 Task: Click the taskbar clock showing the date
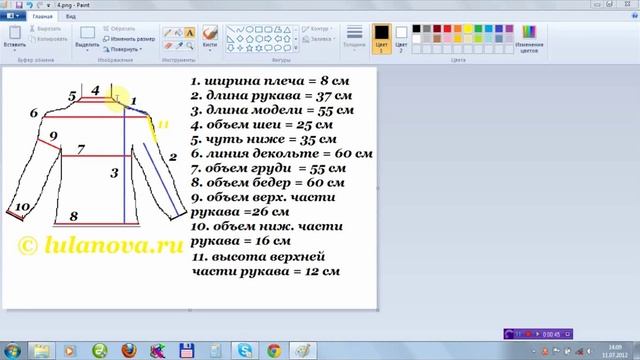point(615,351)
